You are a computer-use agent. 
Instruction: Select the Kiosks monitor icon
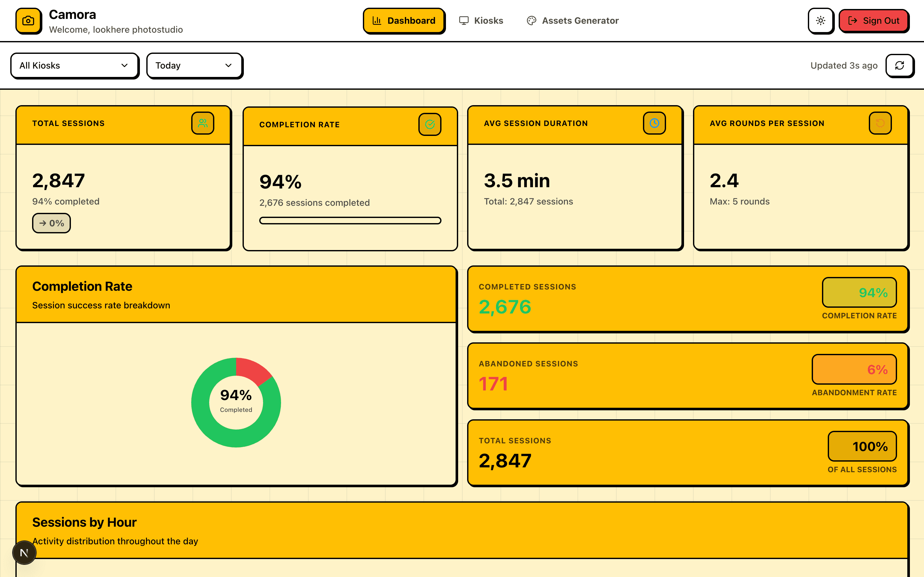click(x=464, y=20)
